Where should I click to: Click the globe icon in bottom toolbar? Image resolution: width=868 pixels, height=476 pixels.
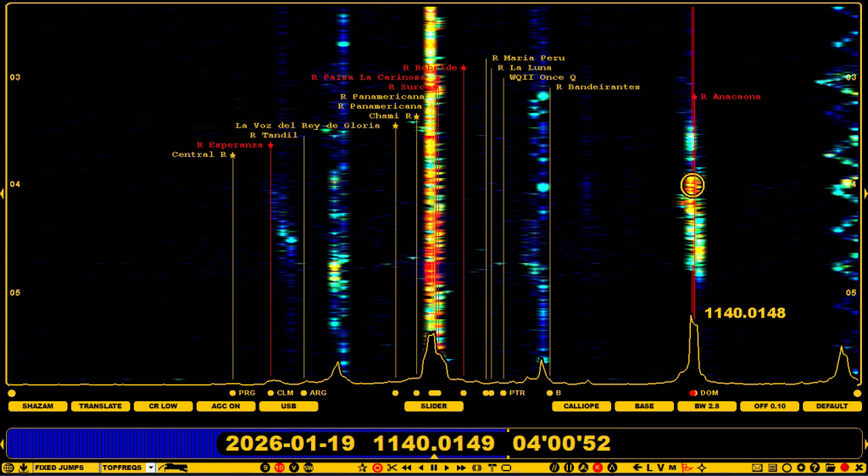(8, 468)
